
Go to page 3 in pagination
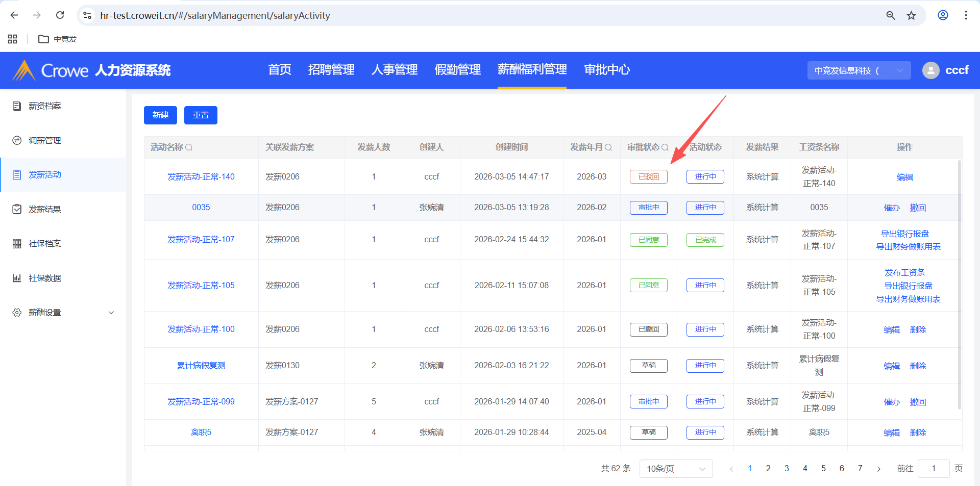point(787,469)
